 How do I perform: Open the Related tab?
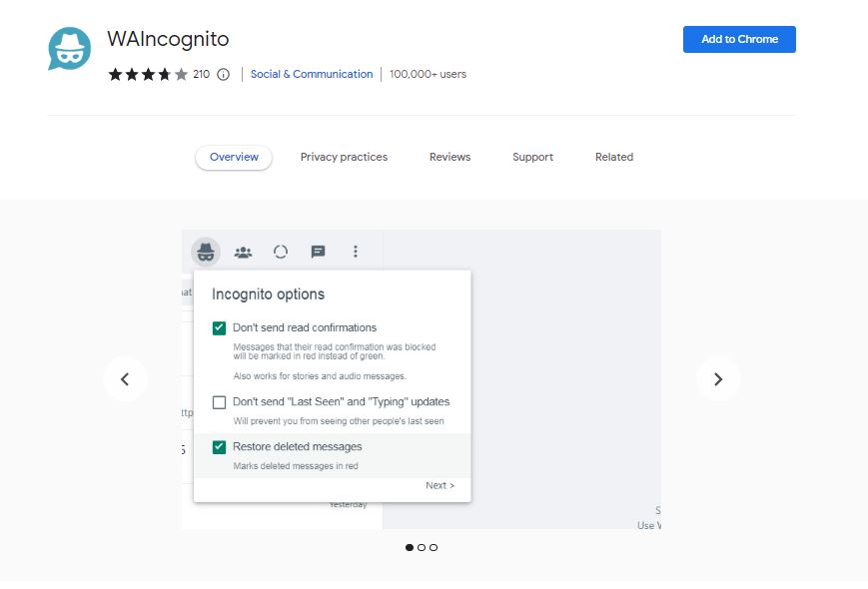point(614,157)
